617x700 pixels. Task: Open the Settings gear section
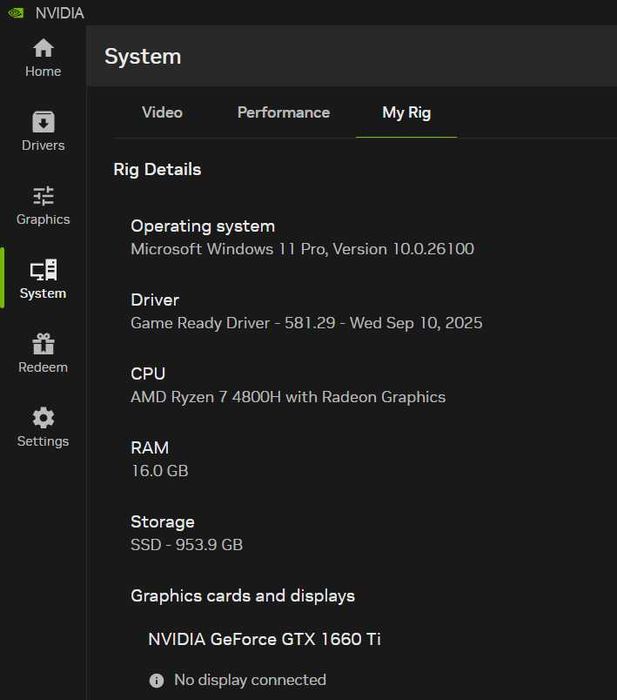43,427
